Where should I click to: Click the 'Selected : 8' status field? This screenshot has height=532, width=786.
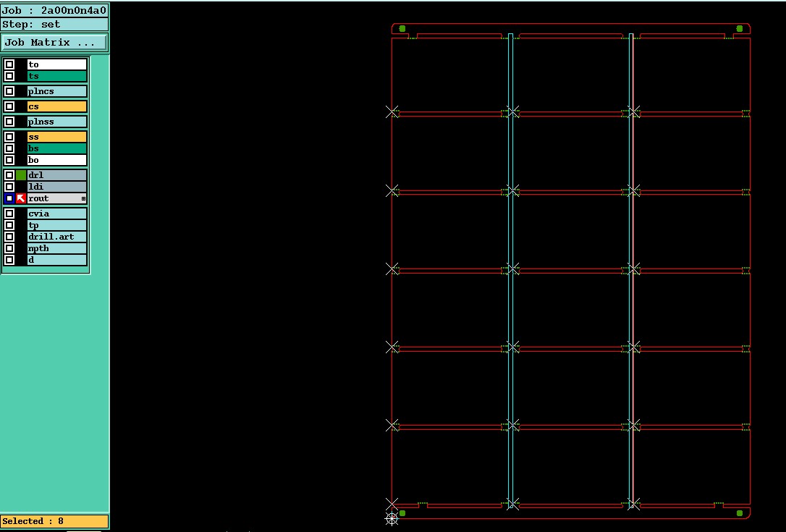click(x=54, y=521)
